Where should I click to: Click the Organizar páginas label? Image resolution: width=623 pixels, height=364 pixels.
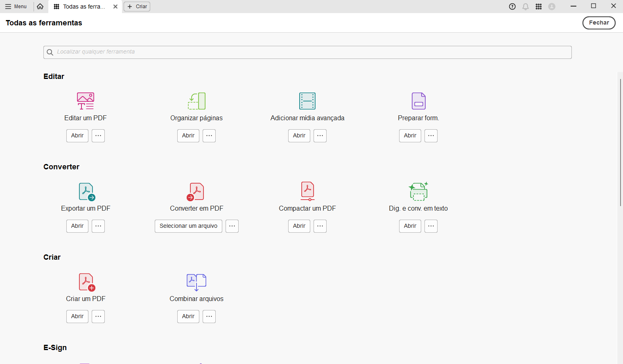click(x=196, y=118)
